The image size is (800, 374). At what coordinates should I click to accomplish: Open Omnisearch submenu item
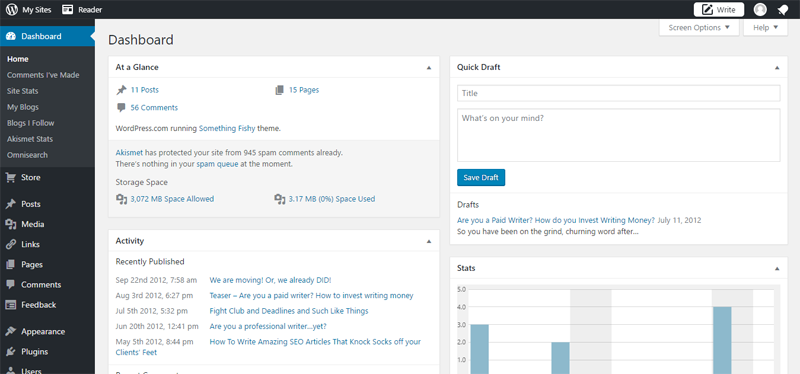click(x=27, y=155)
